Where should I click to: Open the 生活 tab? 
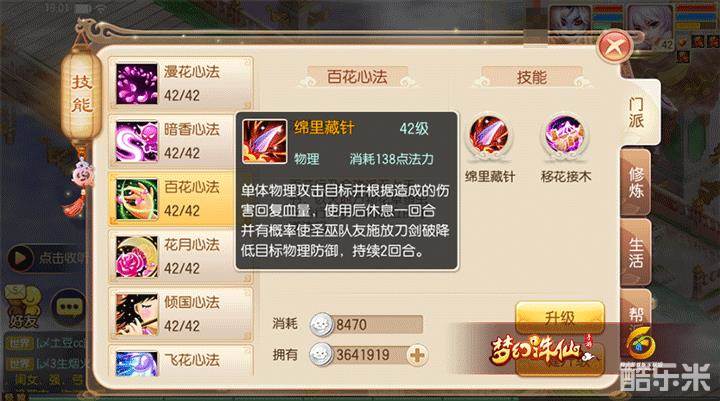636,252
